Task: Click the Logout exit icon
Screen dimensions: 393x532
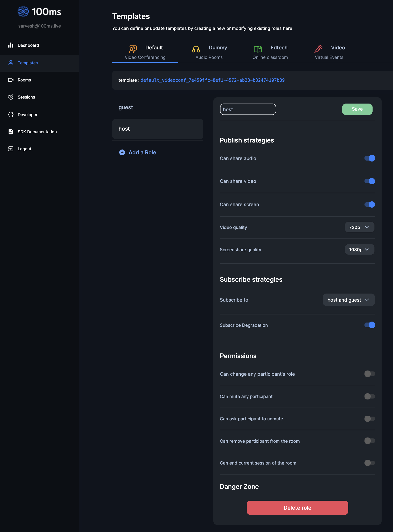Action: pos(11,149)
